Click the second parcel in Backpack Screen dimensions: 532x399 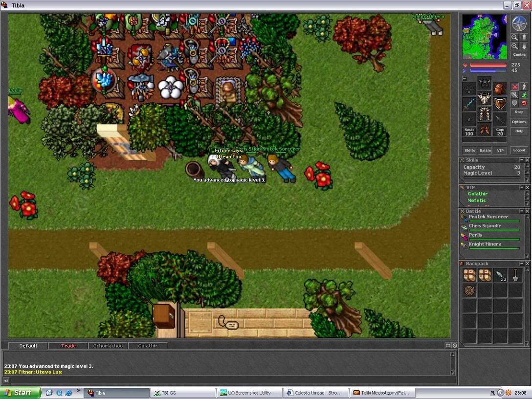pyautogui.click(x=485, y=275)
